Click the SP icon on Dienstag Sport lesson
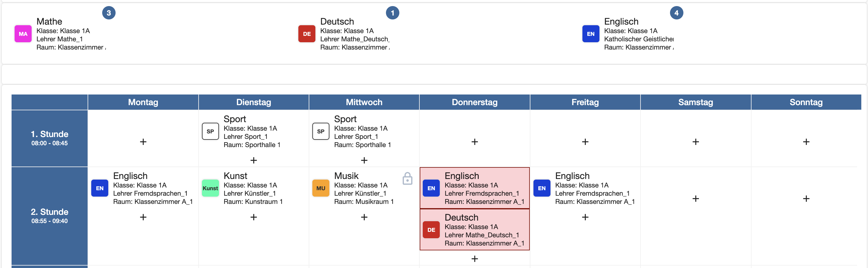 [x=210, y=131]
